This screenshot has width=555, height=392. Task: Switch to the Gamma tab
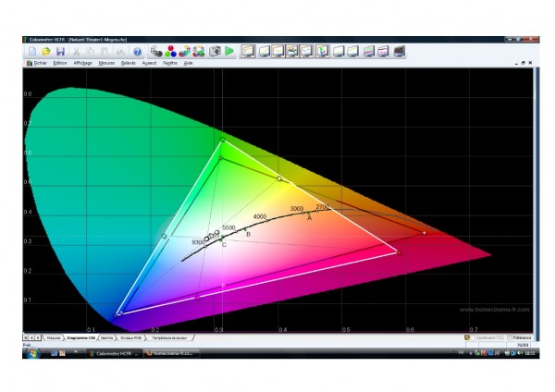pos(108,338)
